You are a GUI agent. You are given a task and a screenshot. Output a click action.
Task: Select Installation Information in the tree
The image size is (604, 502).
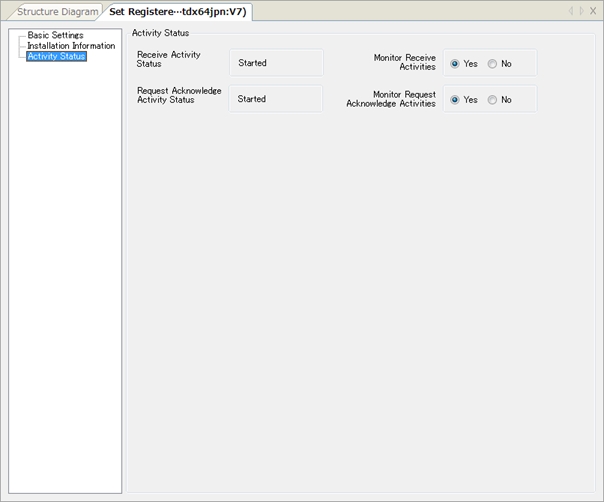71,46
